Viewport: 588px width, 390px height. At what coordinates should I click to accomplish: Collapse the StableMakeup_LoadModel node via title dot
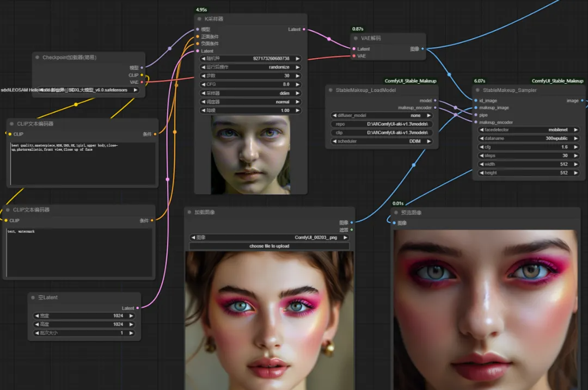[330, 90]
